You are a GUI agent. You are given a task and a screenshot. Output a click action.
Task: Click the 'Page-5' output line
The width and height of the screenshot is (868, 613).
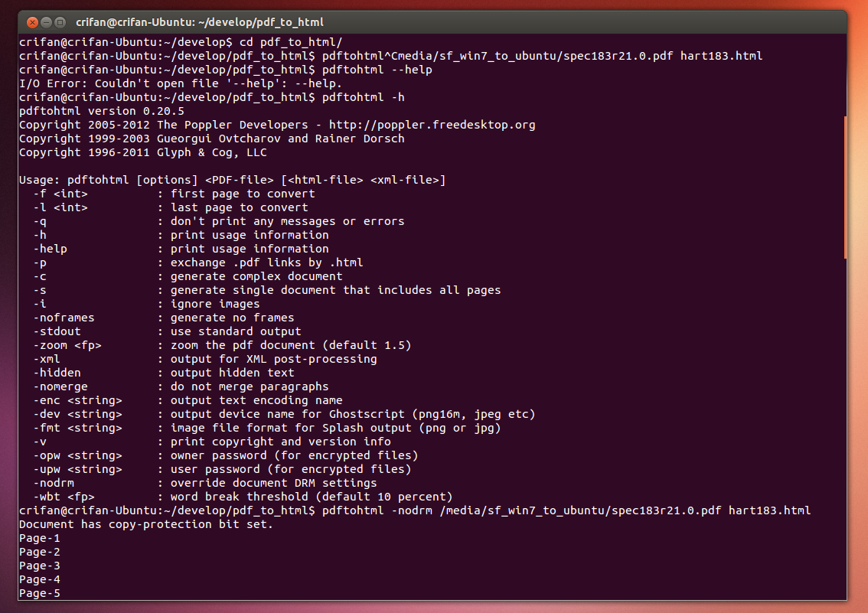(40, 593)
